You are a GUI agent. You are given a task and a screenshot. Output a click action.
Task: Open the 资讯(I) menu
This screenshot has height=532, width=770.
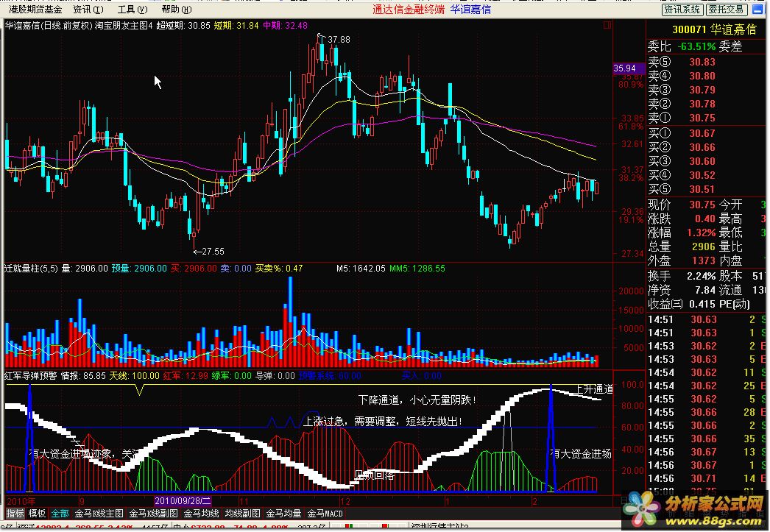[x=88, y=10]
